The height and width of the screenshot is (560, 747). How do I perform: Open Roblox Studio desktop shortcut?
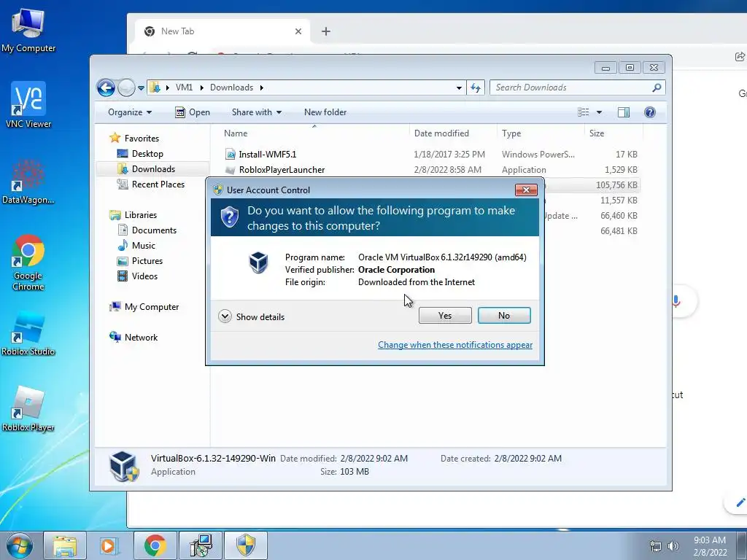pyautogui.click(x=28, y=333)
